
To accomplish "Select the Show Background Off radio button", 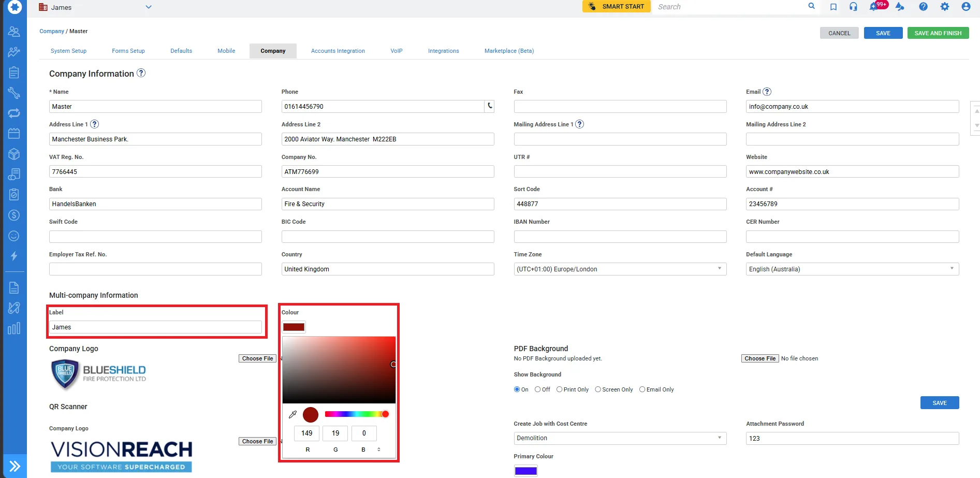I will [538, 389].
